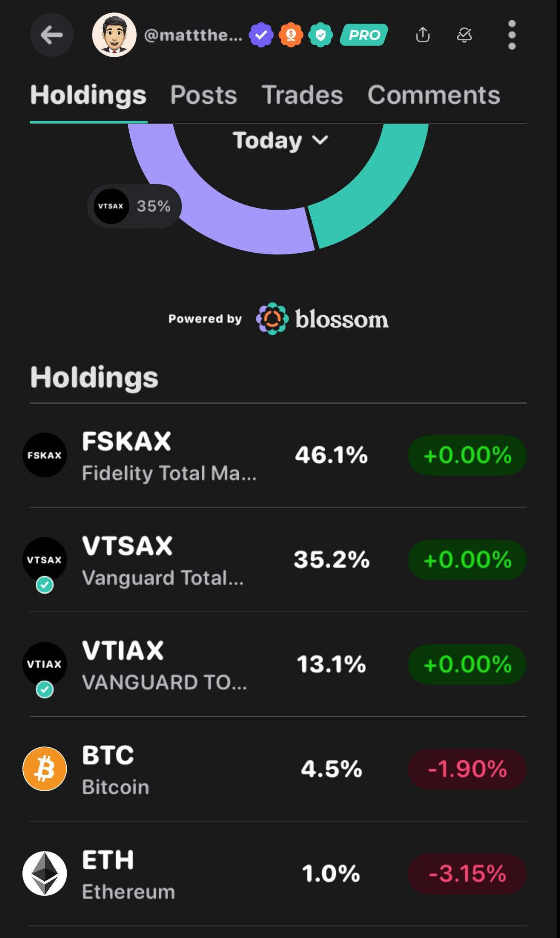Tap the PRO badge
560x938 pixels.
[x=364, y=35]
